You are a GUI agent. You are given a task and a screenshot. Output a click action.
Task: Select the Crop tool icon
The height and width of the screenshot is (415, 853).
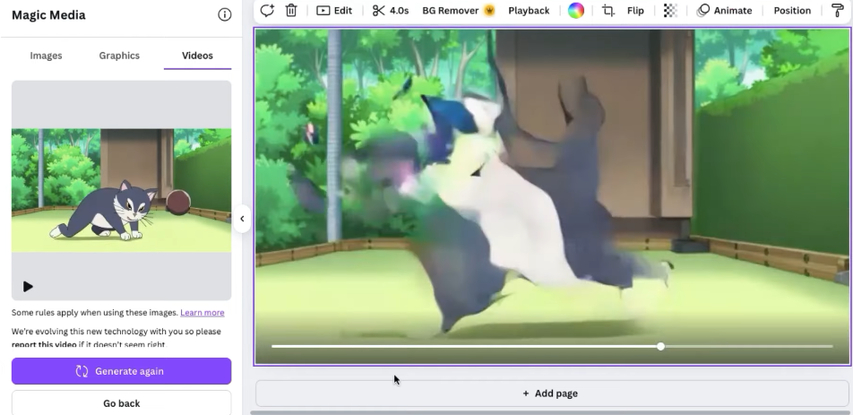[x=608, y=10]
